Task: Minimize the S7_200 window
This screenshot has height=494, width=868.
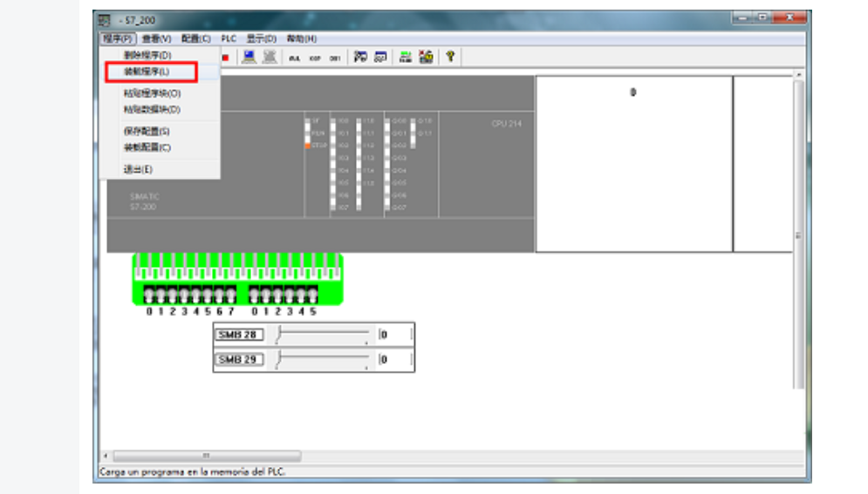Action: [x=742, y=17]
